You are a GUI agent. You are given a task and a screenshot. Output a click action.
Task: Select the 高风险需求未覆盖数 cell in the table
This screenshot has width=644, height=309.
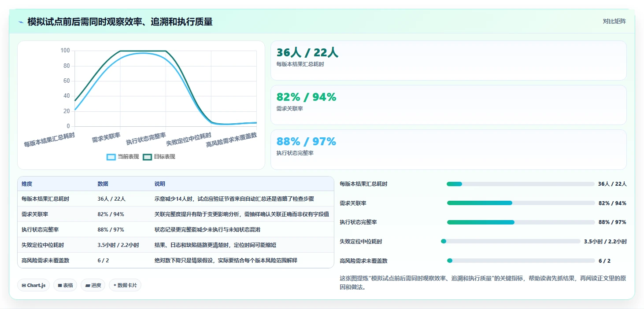pos(45,261)
